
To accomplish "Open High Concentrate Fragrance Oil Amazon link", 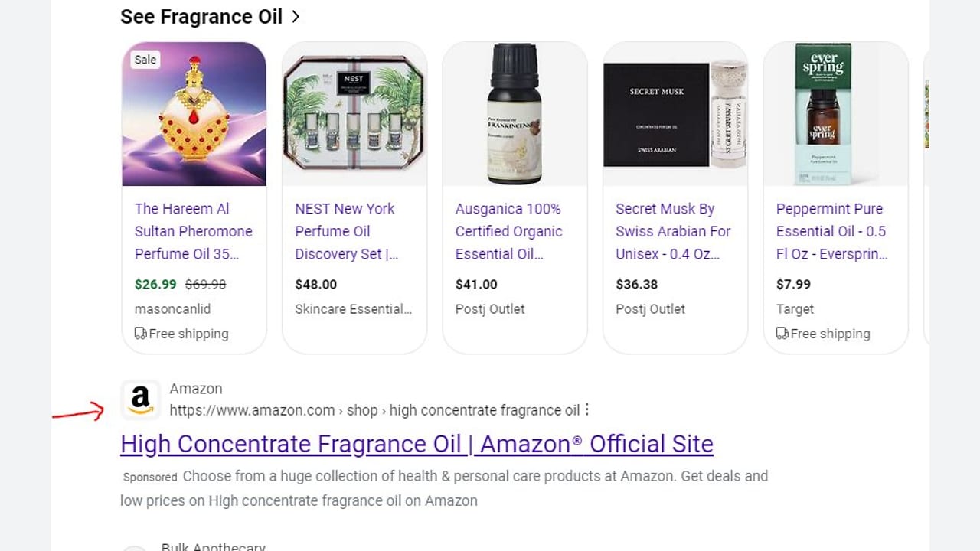I will point(416,444).
